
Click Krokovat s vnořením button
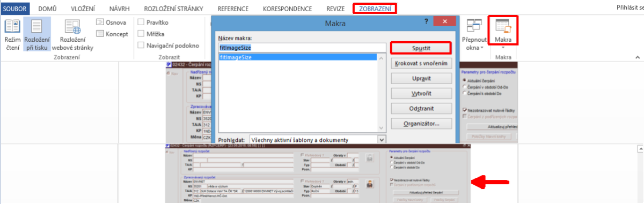421,63
